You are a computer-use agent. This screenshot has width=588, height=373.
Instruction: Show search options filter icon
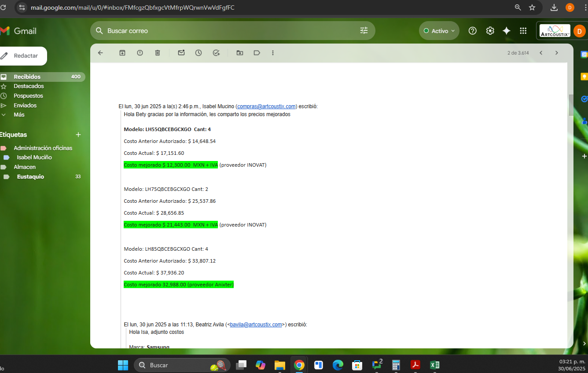click(364, 31)
